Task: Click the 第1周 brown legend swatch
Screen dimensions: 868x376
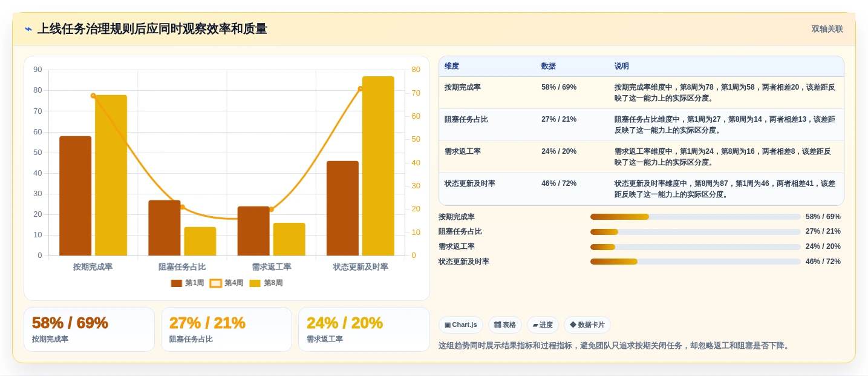Action: pyautogui.click(x=177, y=283)
